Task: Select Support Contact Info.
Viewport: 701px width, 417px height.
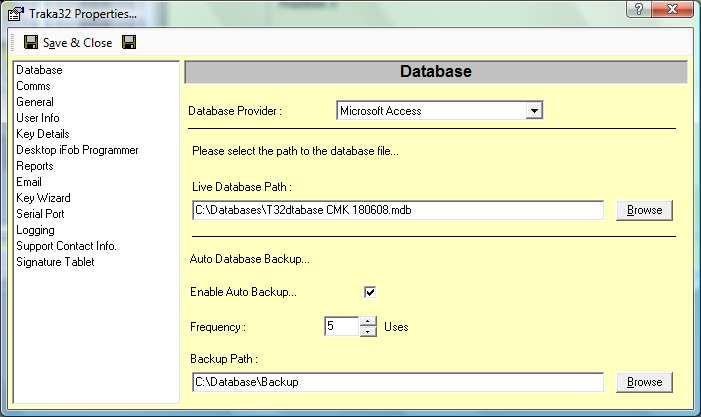Action: click(x=67, y=246)
